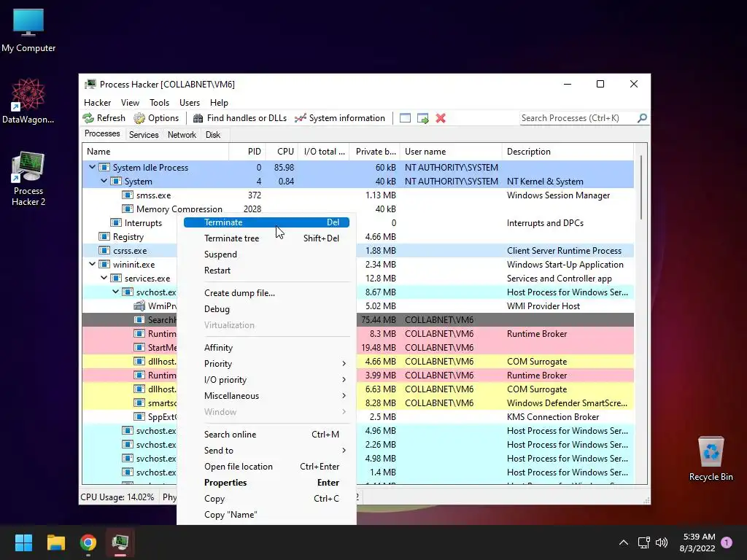Choose Copy "Name" entry
Screen dimensions: 747x560
(x=266, y=515)
